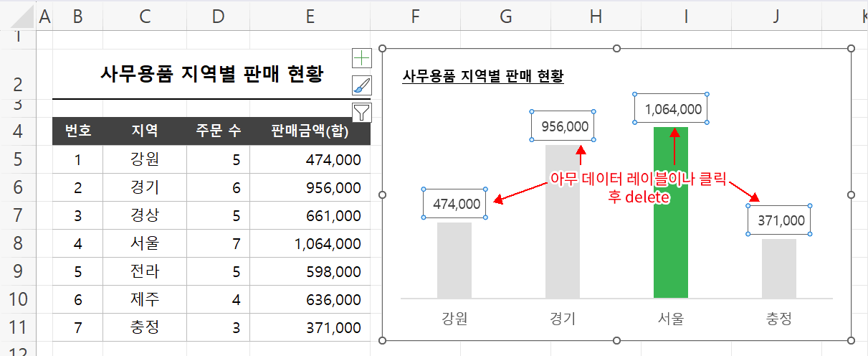The width and height of the screenshot is (868, 356).
Task: Select row header 2
Action: 18,74
